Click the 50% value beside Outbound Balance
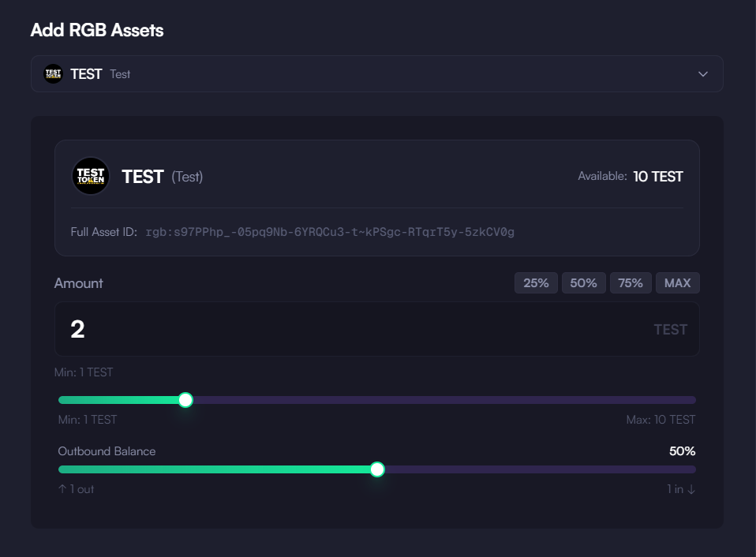 [683, 451]
